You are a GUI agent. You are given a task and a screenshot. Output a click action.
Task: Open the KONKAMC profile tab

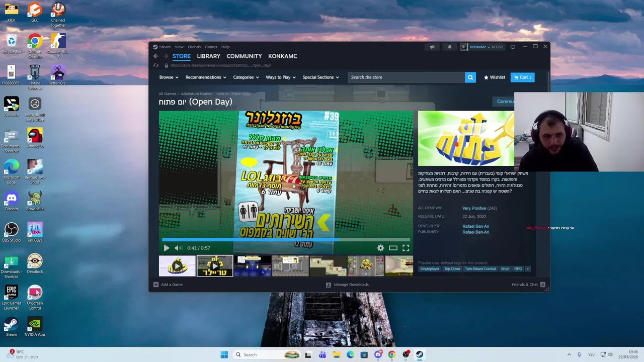pos(282,56)
